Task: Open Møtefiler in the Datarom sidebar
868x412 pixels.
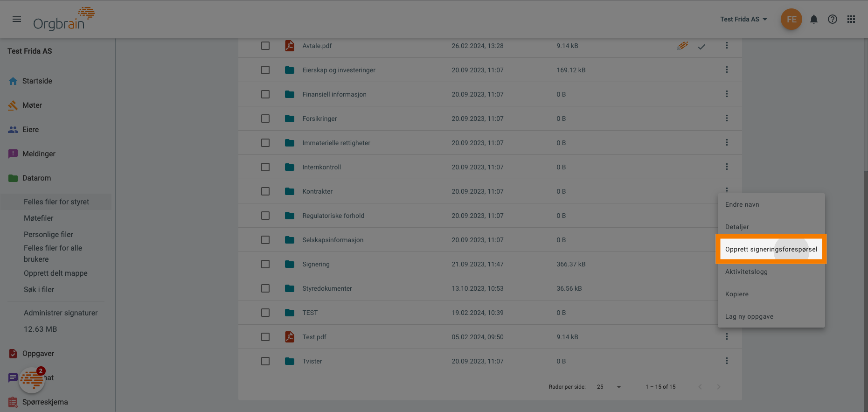Action: coord(39,218)
